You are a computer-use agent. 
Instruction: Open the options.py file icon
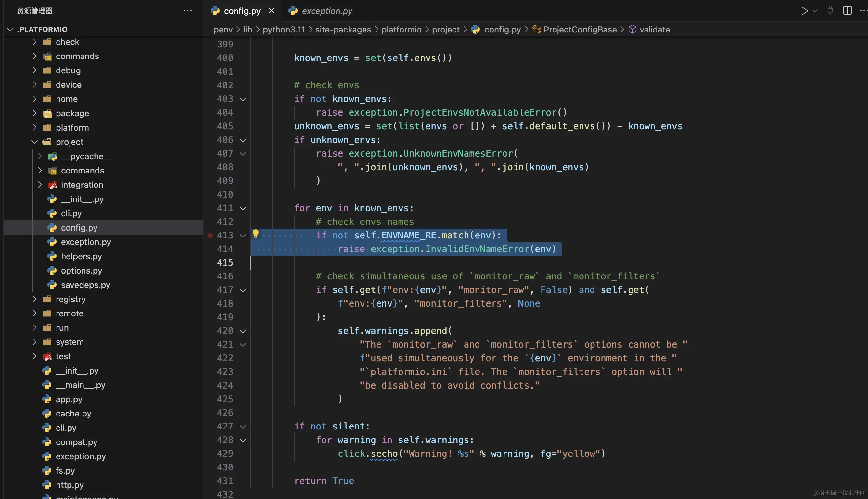click(52, 271)
